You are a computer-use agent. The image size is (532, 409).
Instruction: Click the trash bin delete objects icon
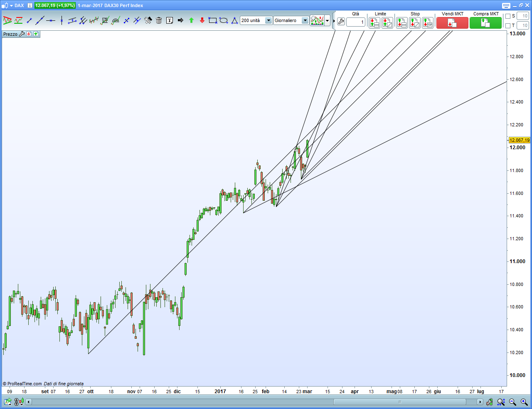point(159,20)
